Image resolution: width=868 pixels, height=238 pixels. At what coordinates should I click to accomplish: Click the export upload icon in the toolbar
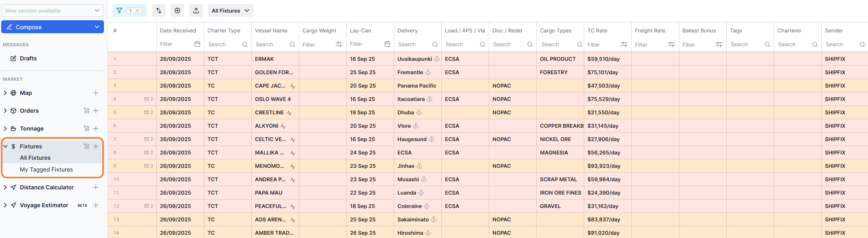[x=196, y=11]
